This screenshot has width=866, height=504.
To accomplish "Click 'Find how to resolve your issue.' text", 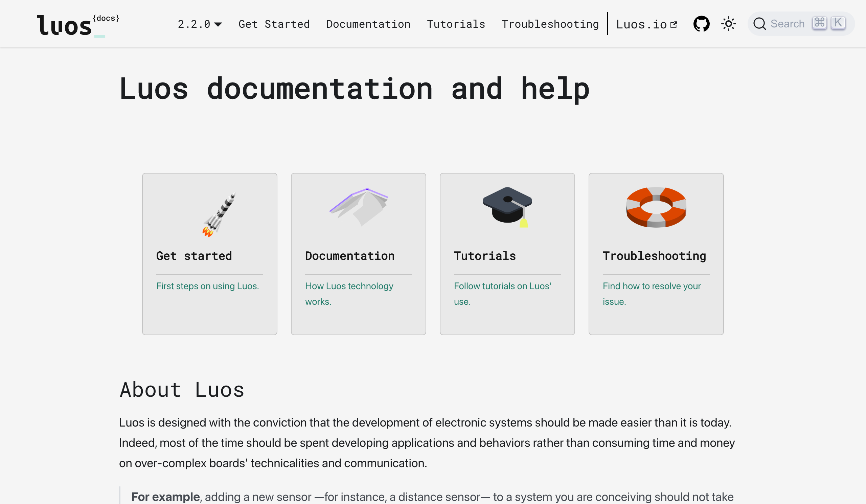I will point(652,294).
